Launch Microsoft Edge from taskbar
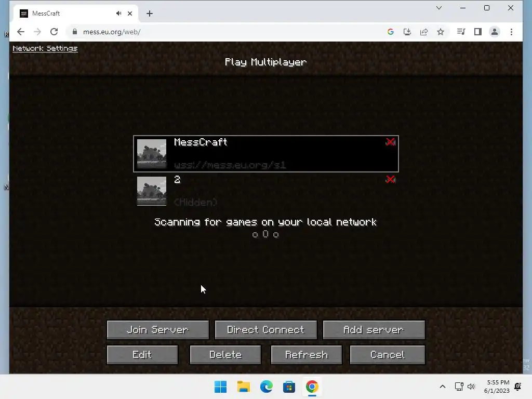Screen dimensions: 532x399 pyautogui.click(x=267, y=387)
